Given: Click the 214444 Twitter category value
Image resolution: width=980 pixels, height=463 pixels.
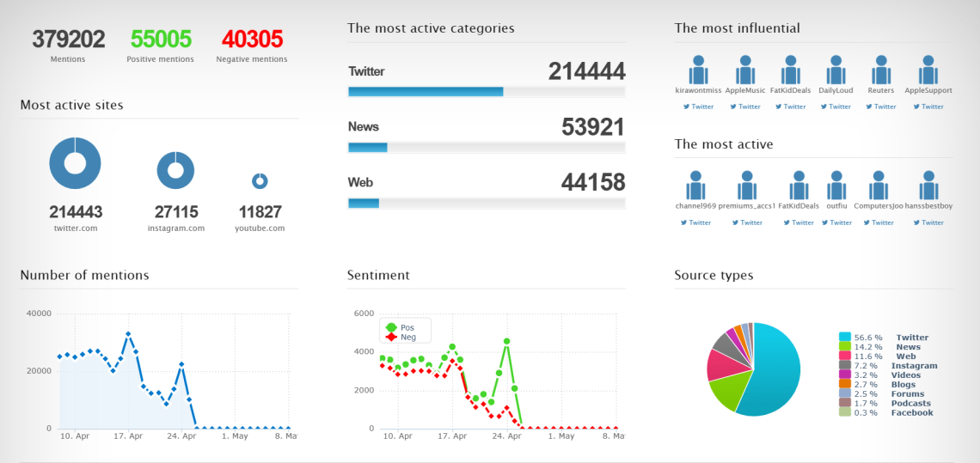Looking at the screenshot, I should coord(586,71).
